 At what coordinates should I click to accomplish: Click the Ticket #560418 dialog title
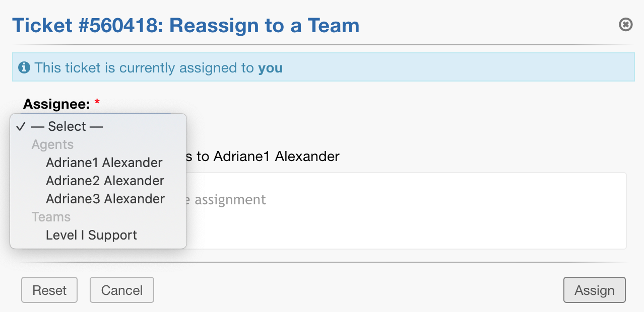(186, 25)
